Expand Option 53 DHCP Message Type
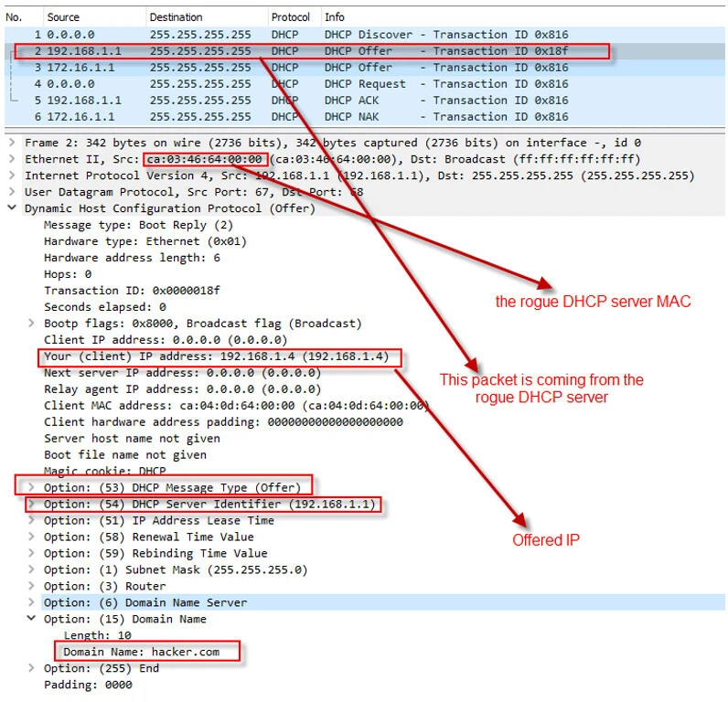The width and height of the screenshot is (728, 702). pyautogui.click(x=31, y=487)
